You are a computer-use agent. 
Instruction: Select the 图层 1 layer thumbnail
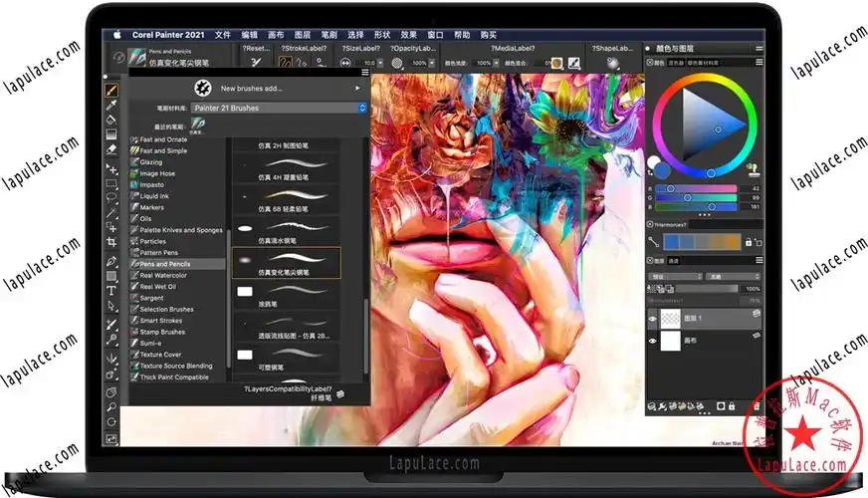(x=670, y=319)
